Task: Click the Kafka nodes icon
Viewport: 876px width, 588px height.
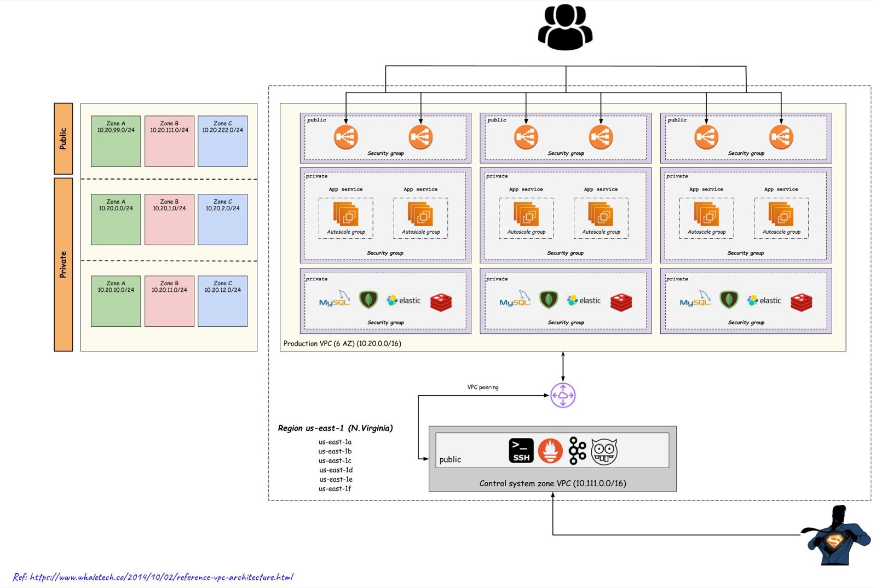Action: click(x=577, y=451)
